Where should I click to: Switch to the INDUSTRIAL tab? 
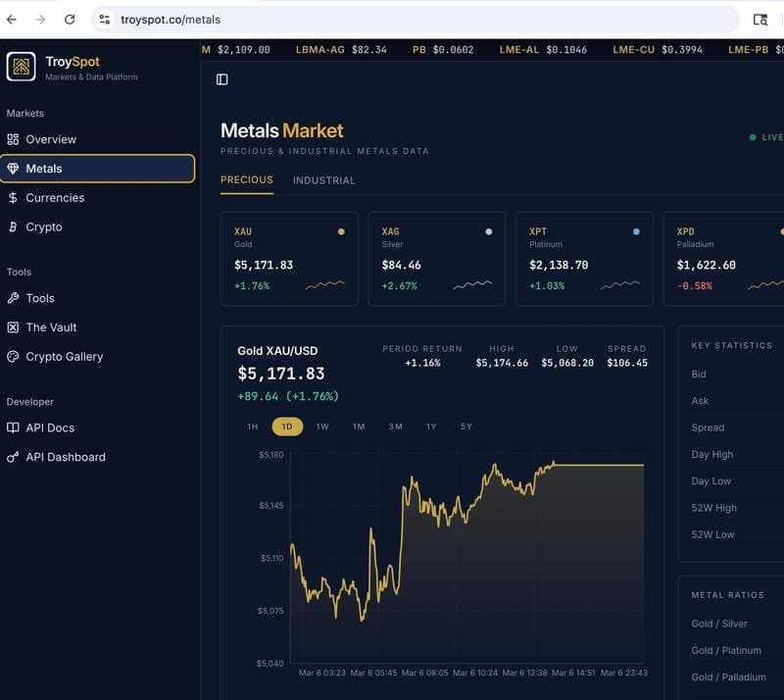[323, 180]
